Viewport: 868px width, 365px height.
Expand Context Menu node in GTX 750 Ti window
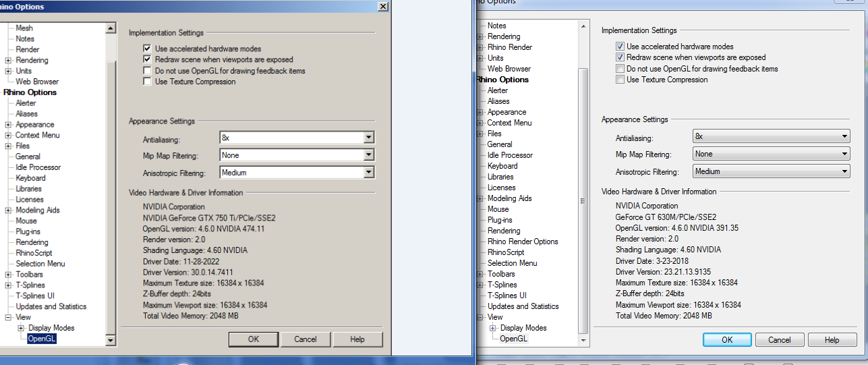point(8,136)
